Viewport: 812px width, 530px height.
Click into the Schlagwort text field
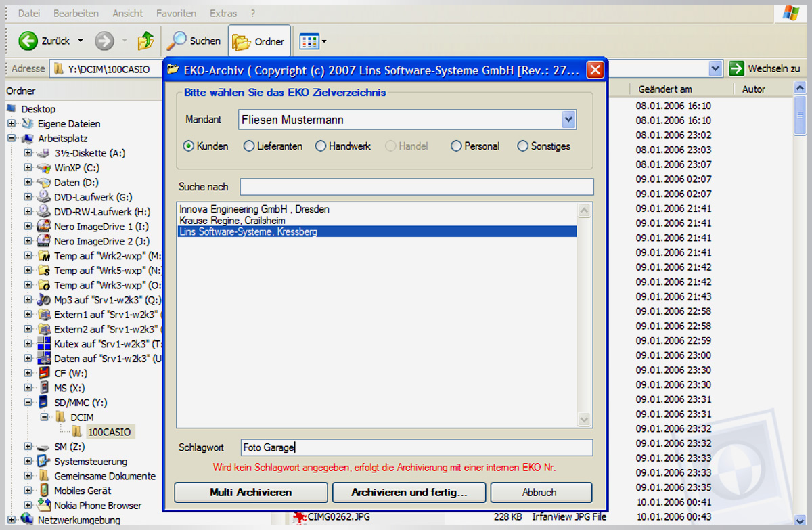coord(417,447)
